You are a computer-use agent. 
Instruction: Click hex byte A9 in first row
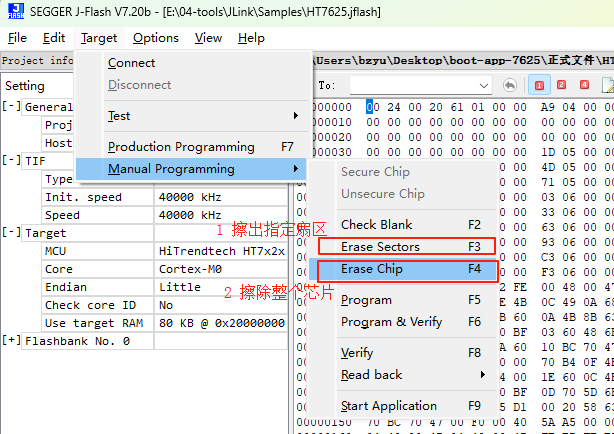[x=547, y=107]
